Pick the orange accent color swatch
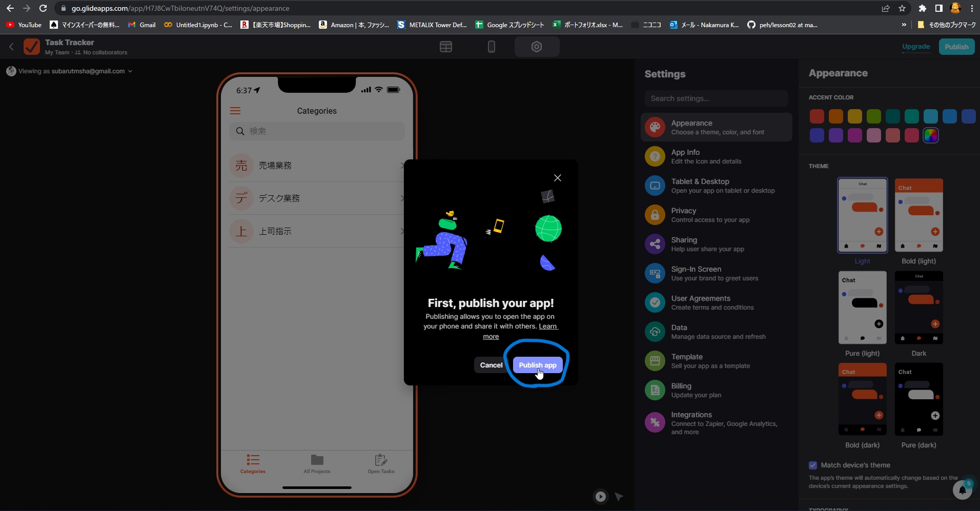 (x=836, y=116)
